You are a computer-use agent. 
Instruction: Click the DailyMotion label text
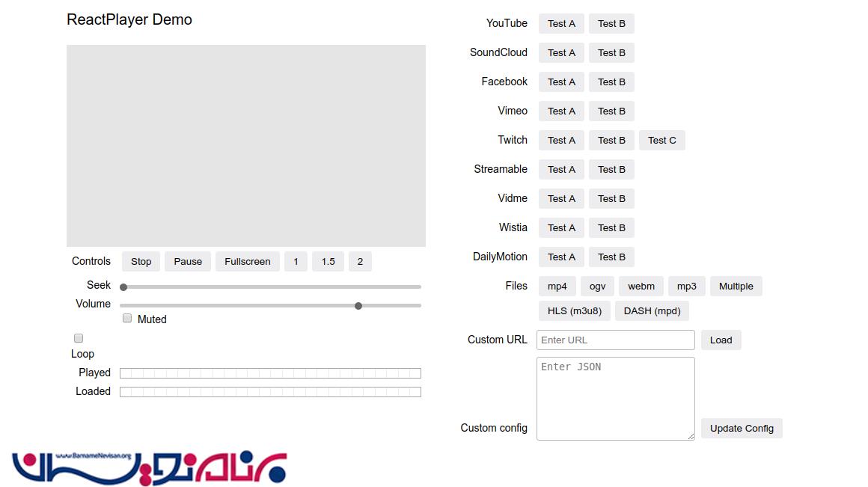[500, 257]
